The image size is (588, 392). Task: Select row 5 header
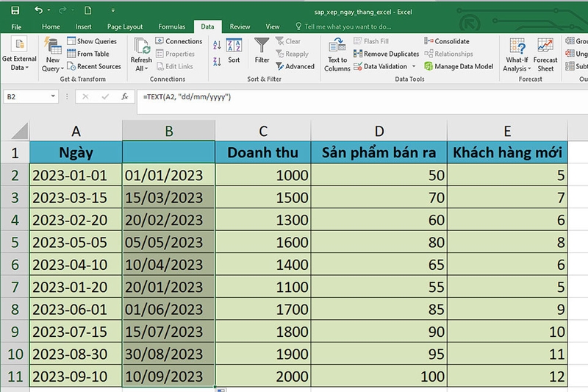15,242
